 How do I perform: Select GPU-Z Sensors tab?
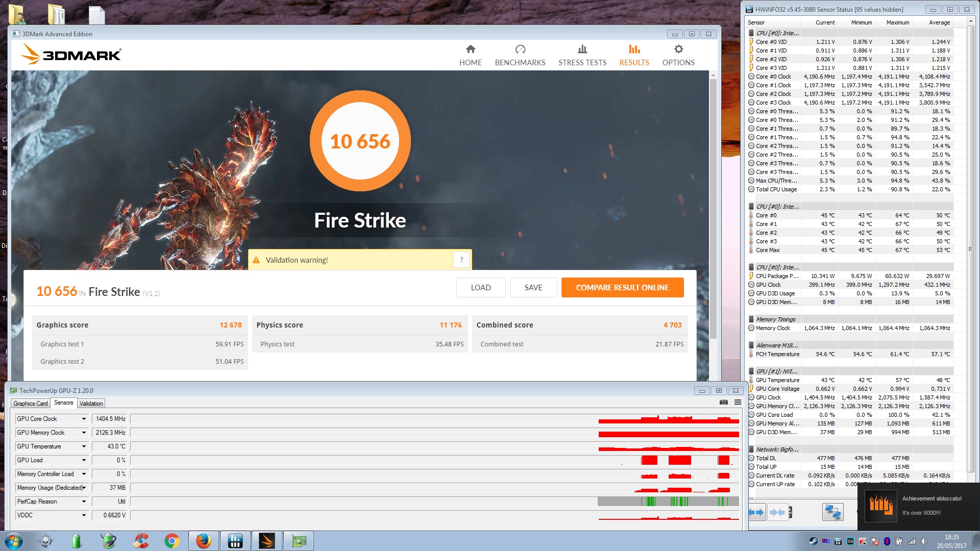click(64, 403)
